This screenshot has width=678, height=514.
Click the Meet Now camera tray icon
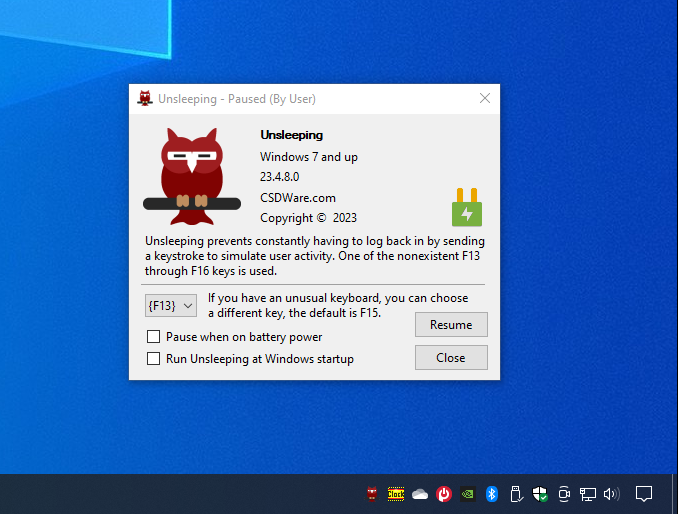[x=564, y=494]
